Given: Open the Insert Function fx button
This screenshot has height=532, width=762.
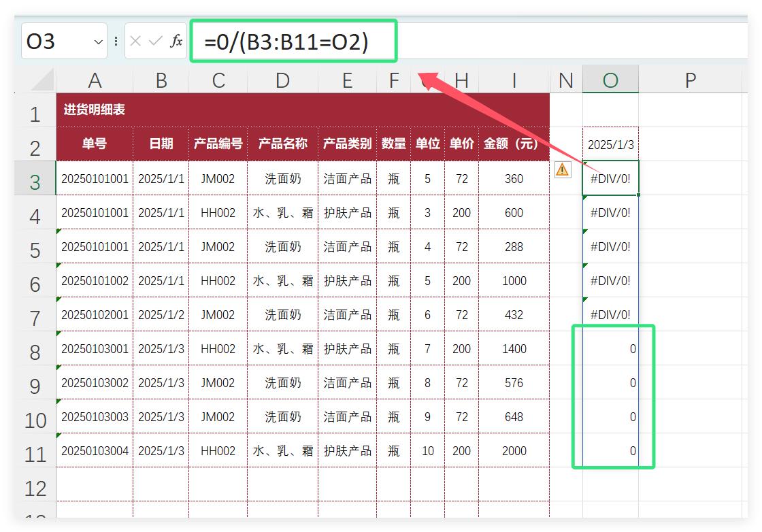Looking at the screenshot, I should (x=176, y=41).
